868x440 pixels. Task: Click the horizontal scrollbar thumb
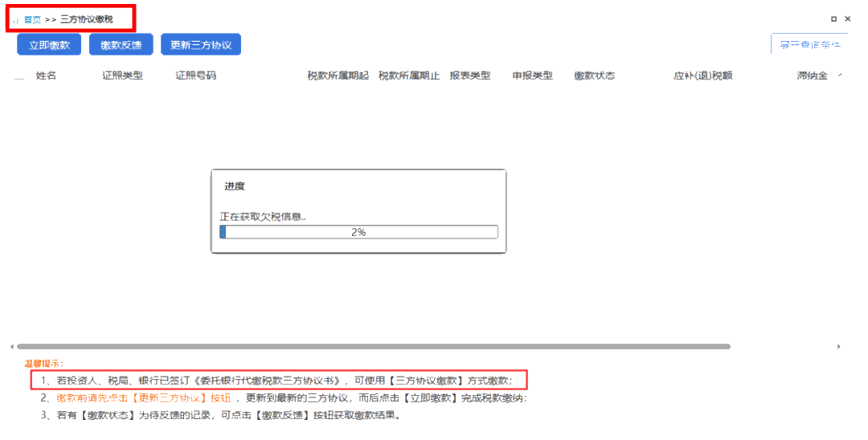374,347
